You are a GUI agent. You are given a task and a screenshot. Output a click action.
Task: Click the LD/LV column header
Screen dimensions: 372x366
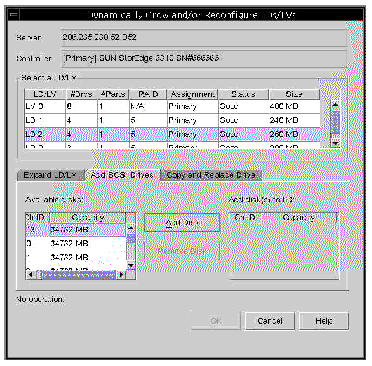[45, 94]
